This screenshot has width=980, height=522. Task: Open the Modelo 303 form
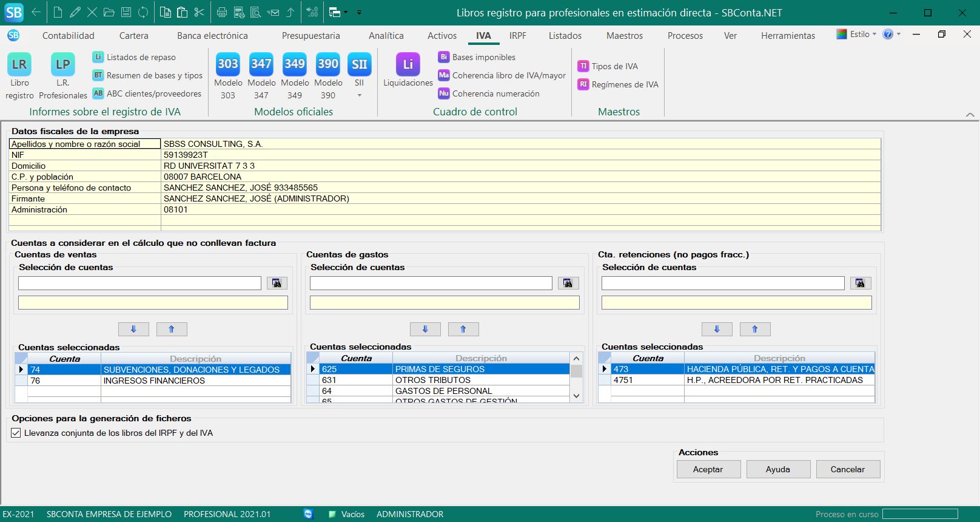(x=227, y=64)
